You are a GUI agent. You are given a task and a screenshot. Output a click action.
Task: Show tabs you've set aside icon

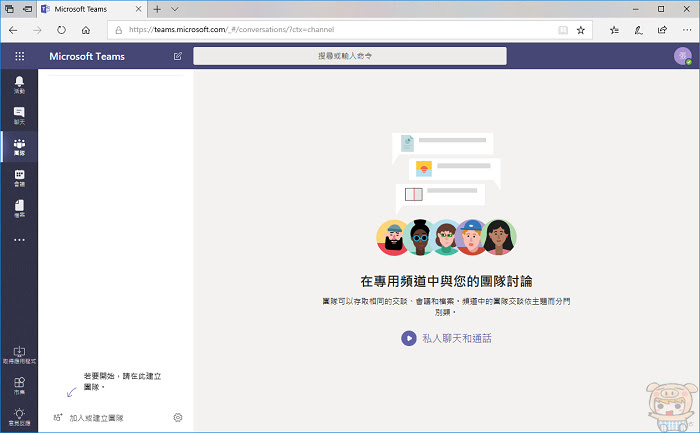pos(9,9)
